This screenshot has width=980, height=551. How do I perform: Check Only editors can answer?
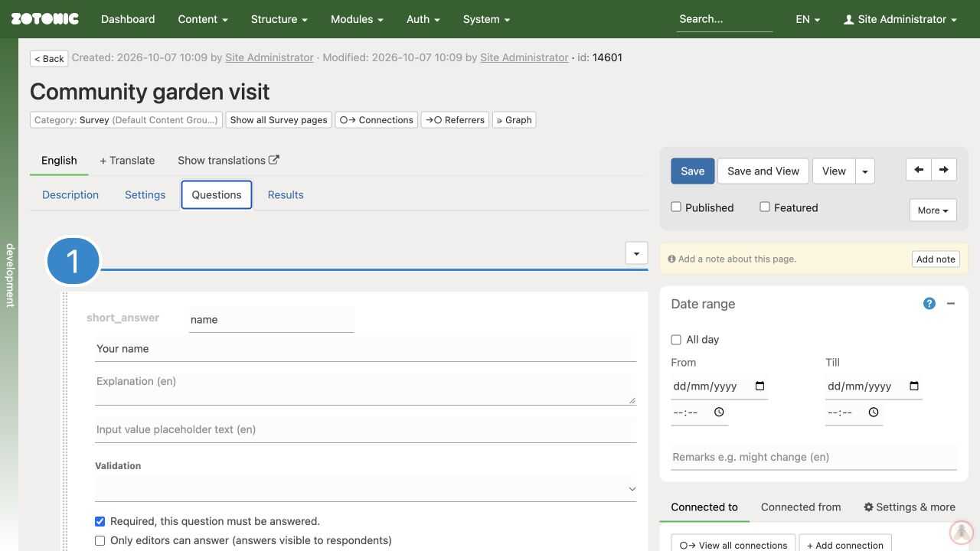(x=100, y=540)
